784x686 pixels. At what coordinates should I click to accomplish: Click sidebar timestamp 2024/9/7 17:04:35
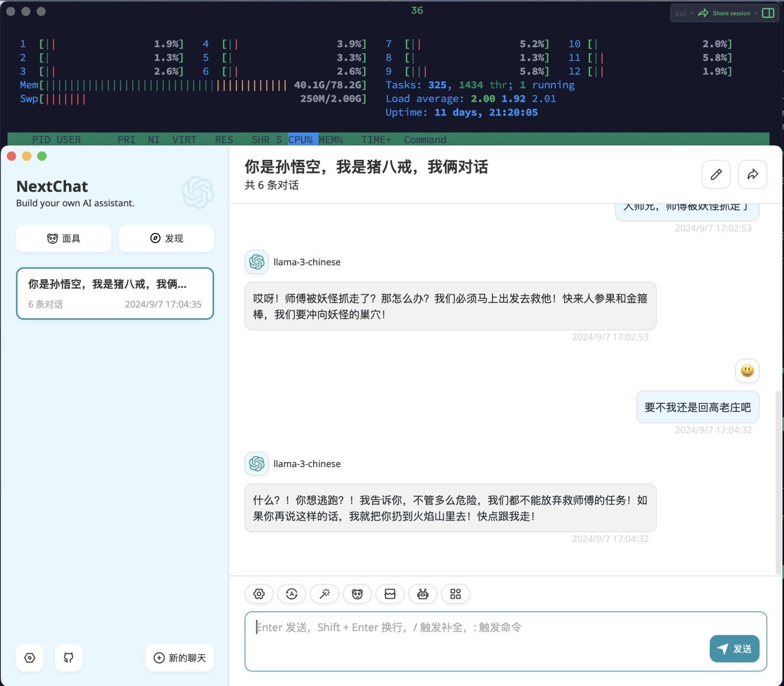click(163, 305)
